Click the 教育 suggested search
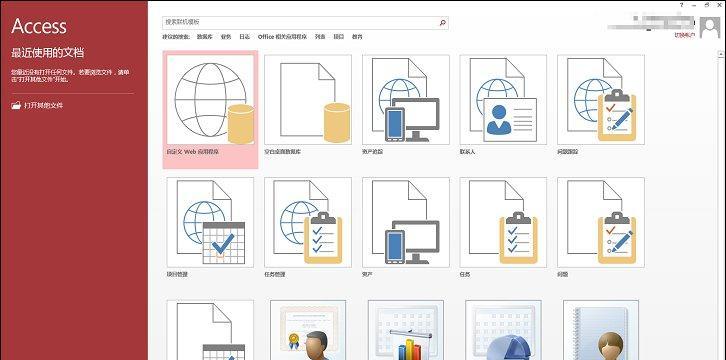Viewport: 726px width, 360px height. coord(357,37)
